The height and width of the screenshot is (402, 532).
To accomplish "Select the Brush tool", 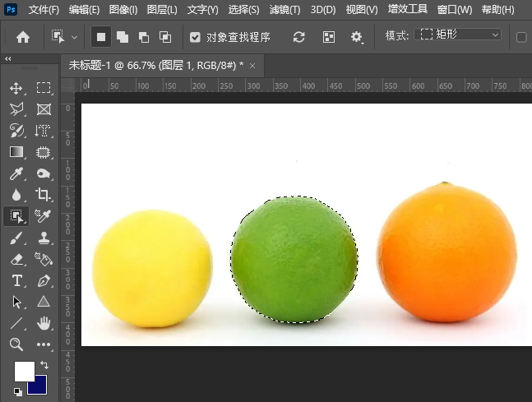I will 16,238.
